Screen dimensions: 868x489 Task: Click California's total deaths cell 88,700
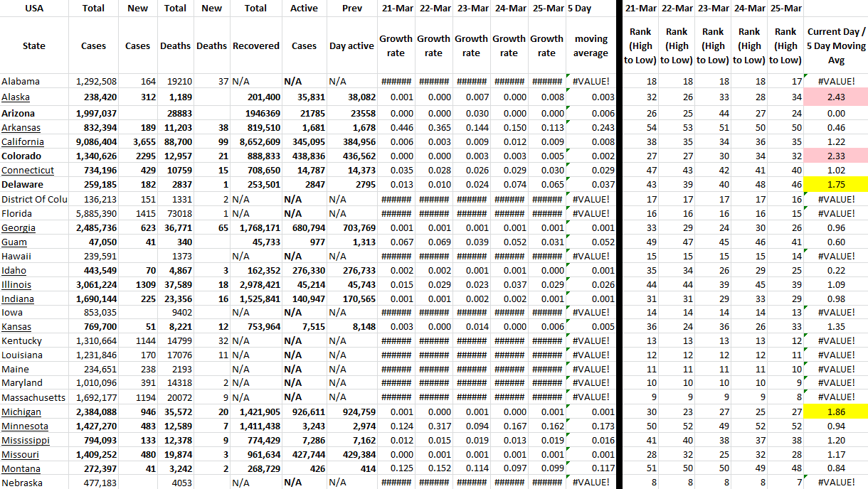pos(175,142)
